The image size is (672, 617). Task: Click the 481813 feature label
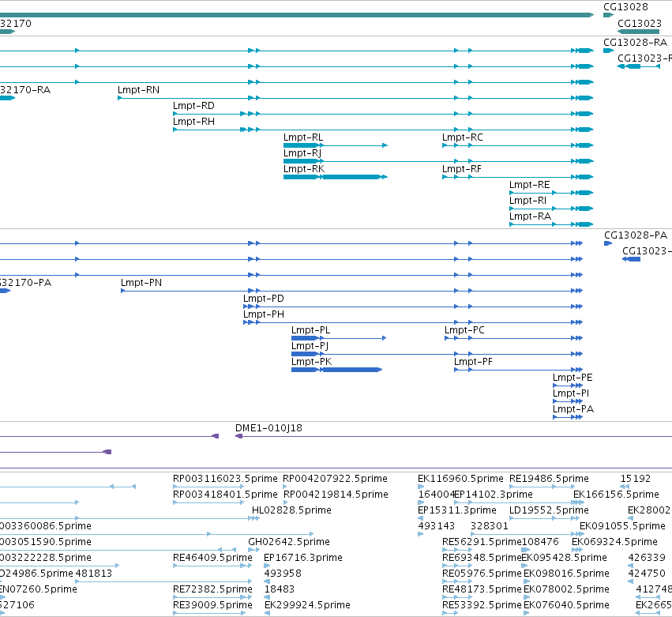[93, 574]
